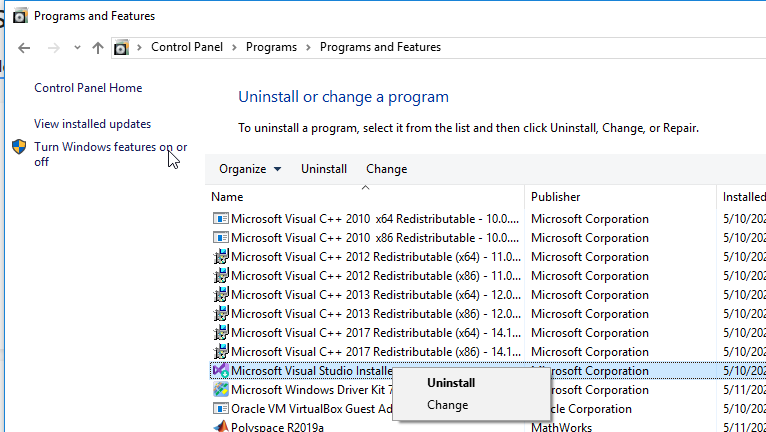The image size is (766, 432).
Task: Click icon of Visual C++ 2012 Redistributable (x86)
Action: click(x=221, y=276)
